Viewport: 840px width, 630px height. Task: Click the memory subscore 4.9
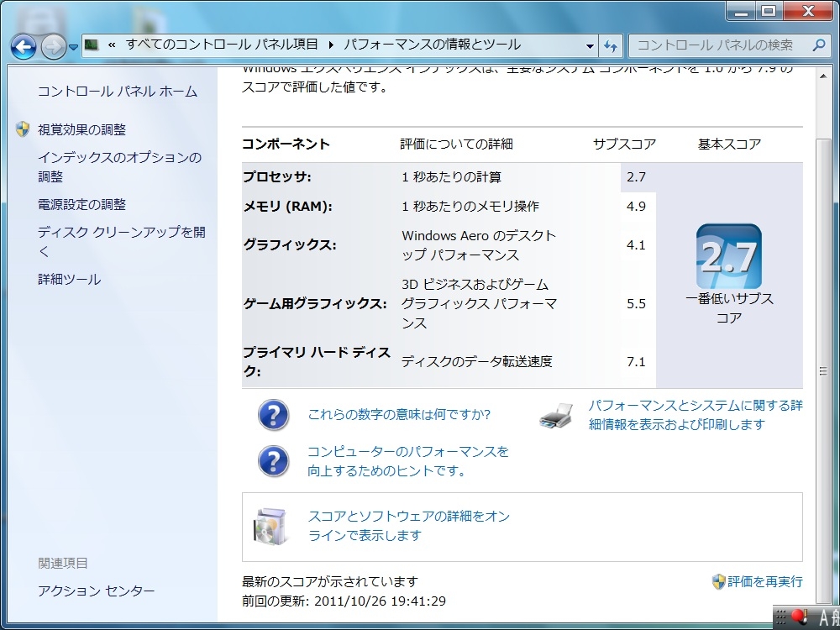pos(637,207)
